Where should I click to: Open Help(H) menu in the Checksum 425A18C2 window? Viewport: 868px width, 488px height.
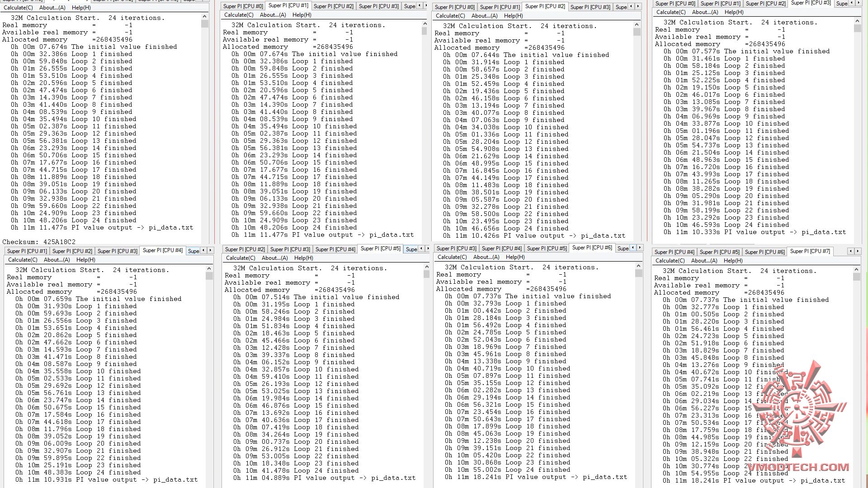pyautogui.click(x=81, y=8)
